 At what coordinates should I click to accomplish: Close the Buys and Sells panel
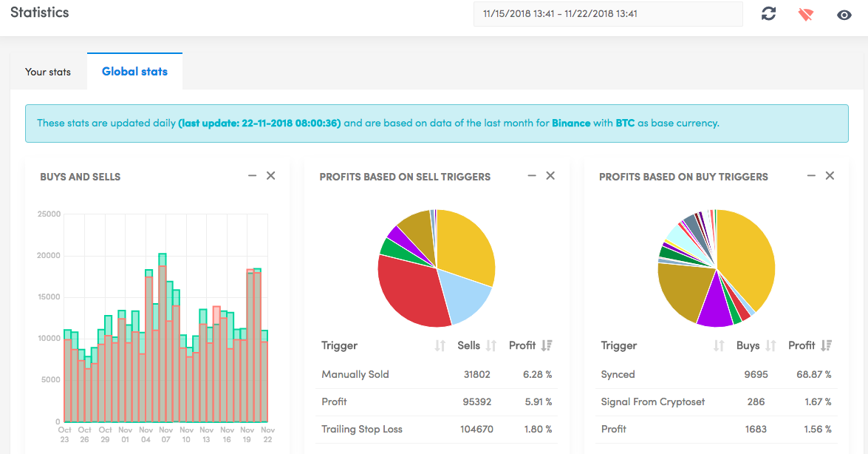click(x=270, y=176)
